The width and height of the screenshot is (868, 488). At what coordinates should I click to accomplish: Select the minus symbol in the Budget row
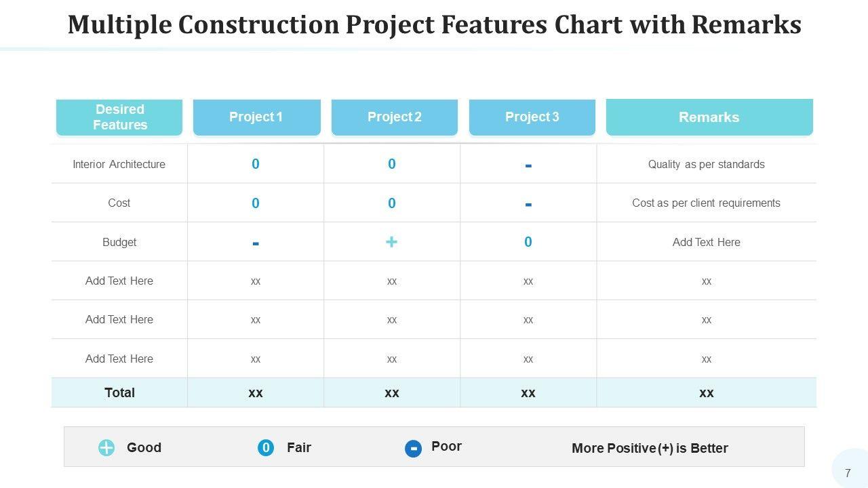(x=255, y=243)
